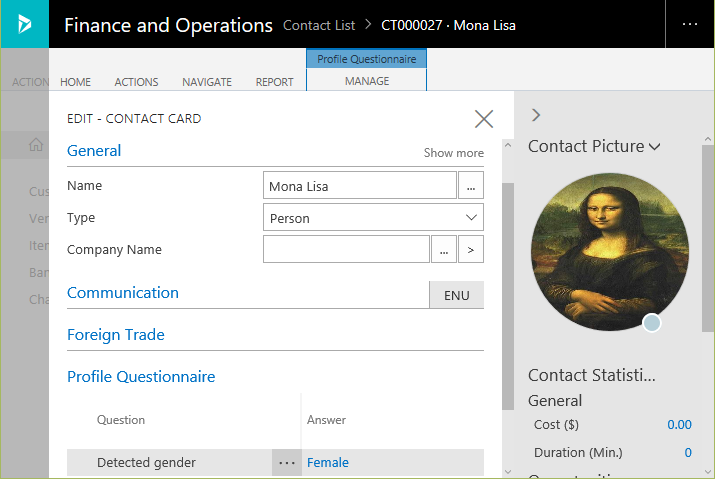Click the dialog scrollbar up arrow

pos(508,146)
